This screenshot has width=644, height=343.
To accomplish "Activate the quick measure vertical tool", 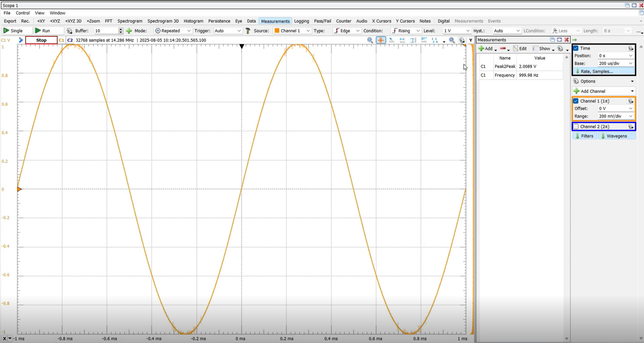I will [x=413, y=40].
